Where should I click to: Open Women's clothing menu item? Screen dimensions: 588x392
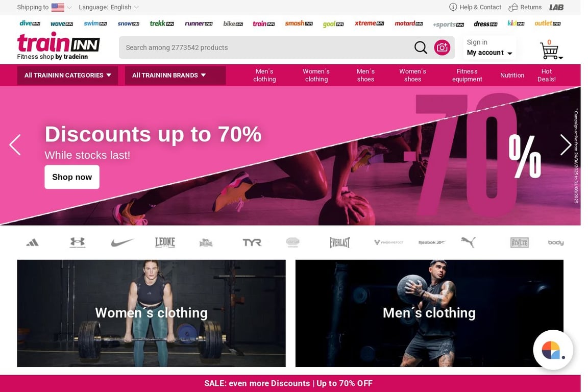(316, 76)
